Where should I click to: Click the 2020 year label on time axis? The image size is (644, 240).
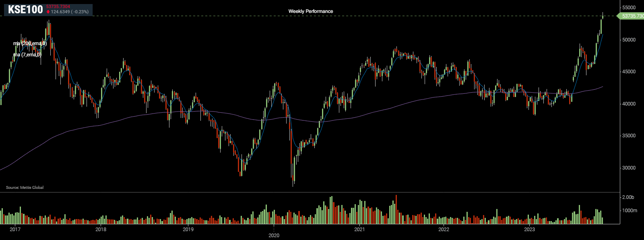tap(274, 235)
